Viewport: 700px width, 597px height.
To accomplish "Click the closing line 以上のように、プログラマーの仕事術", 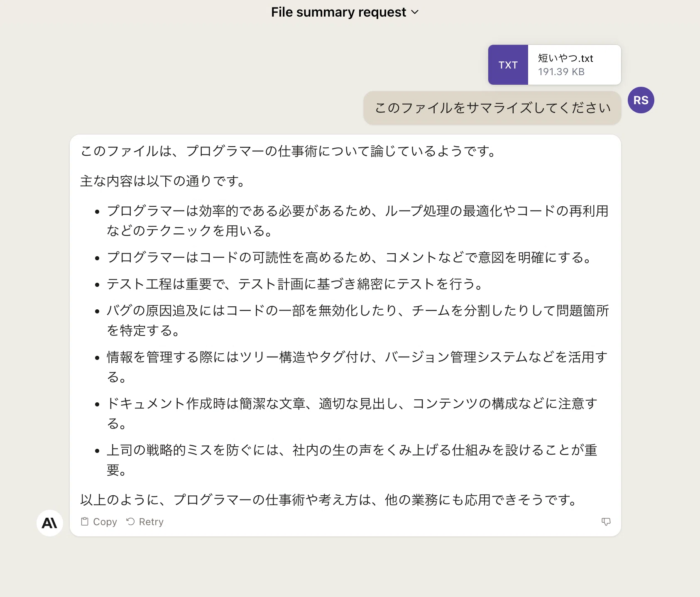I will tap(330, 500).
